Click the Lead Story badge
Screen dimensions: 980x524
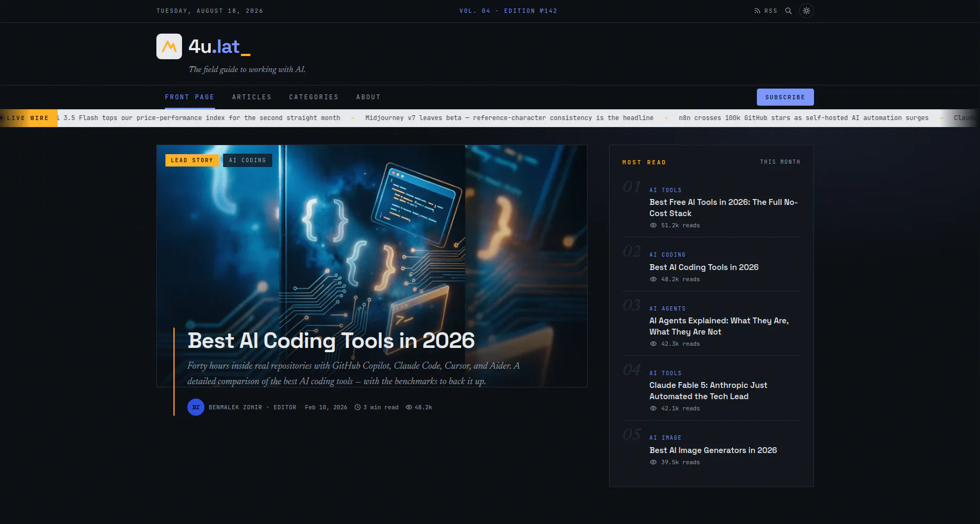pos(192,160)
